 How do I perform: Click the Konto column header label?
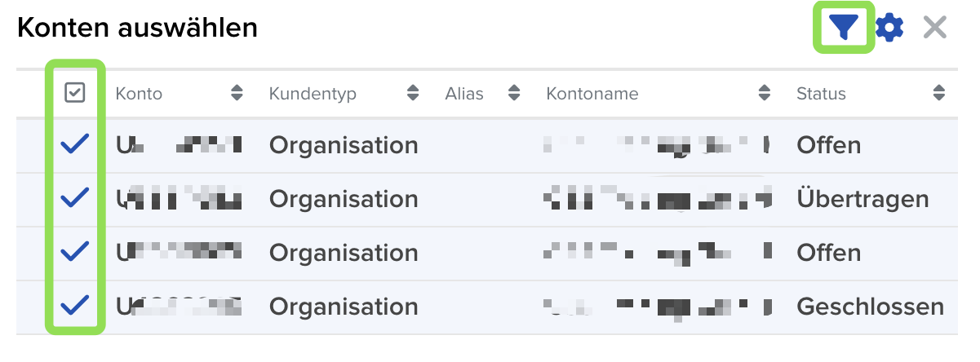[139, 94]
